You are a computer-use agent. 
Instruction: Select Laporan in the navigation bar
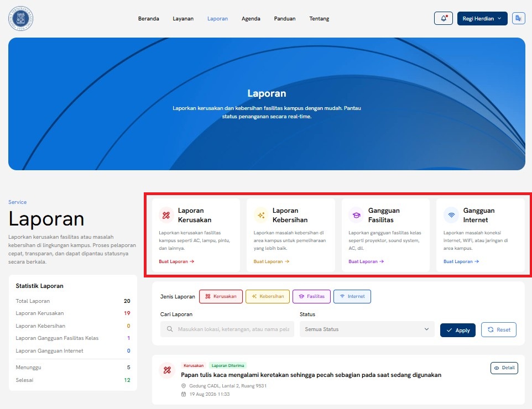(217, 19)
